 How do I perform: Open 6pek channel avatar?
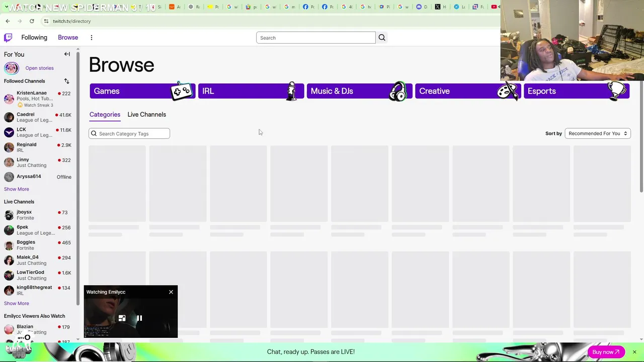9,230
